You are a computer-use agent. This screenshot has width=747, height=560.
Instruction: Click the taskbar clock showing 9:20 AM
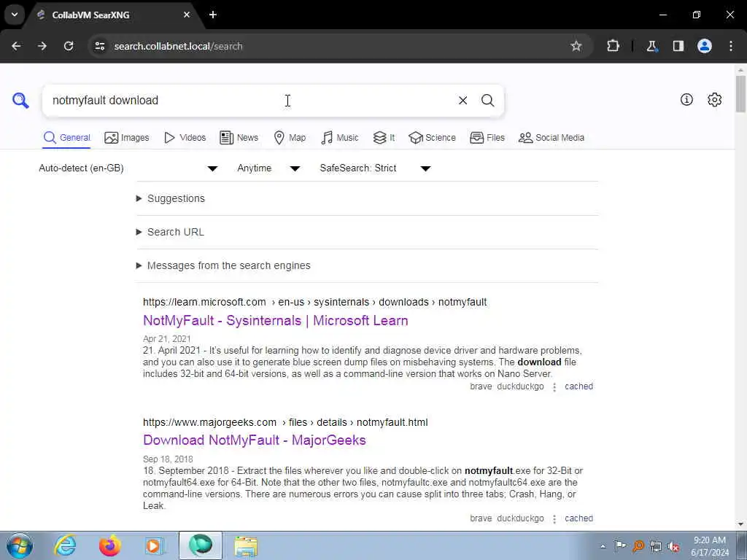coord(709,546)
